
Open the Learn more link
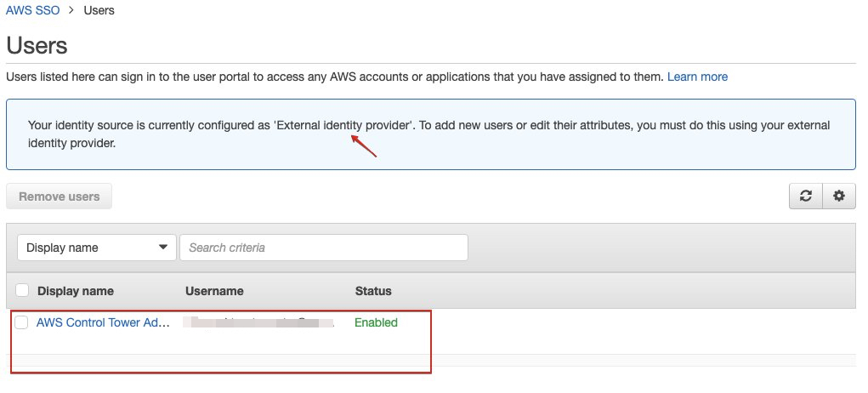pyautogui.click(x=697, y=77)
